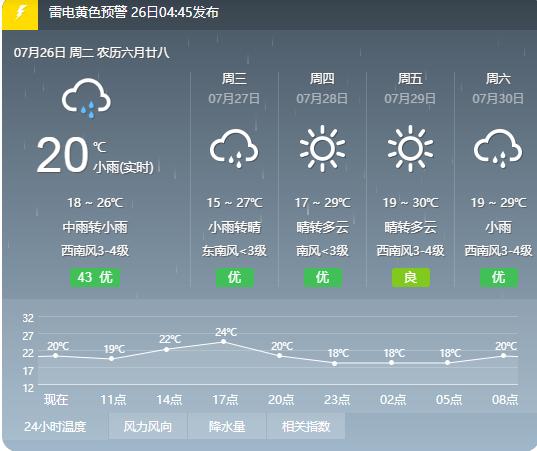Click the 晴转多云 text under 周四

click(322, 227)
